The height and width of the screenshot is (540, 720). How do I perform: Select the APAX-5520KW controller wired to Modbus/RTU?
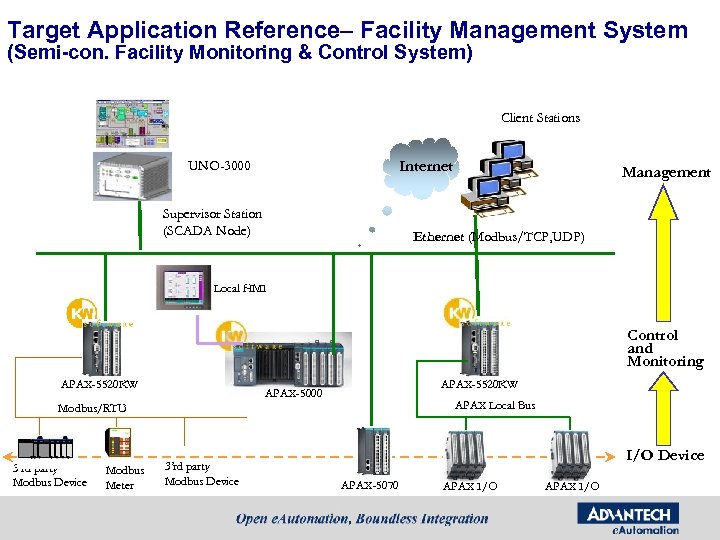pyautogui.click(x=102, y=349)
